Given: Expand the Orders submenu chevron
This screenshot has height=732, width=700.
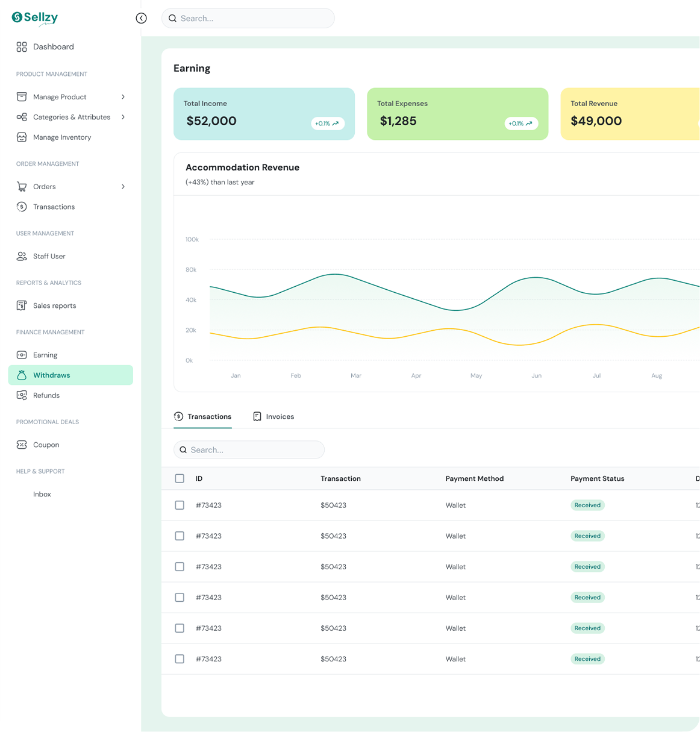Looking at the screenshot, I should coord(123,187).
